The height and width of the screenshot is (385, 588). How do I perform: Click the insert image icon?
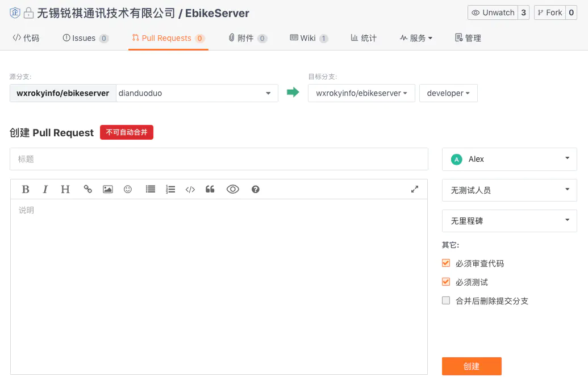(x=107, y=190)
